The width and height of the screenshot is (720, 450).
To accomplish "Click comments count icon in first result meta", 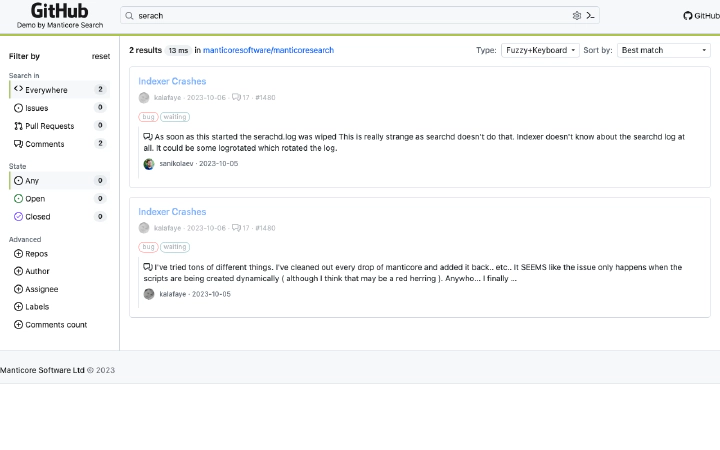I will coord(236,97).
